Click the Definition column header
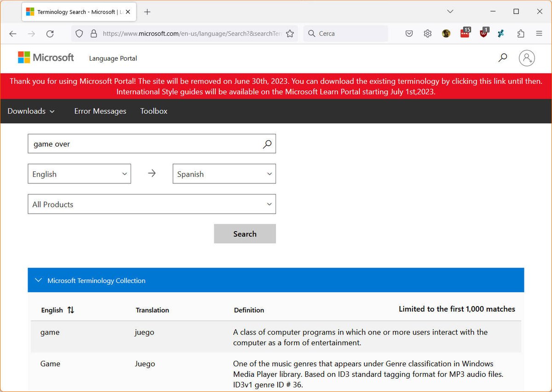This screenshot has height=392, width=552. [249, 310]
